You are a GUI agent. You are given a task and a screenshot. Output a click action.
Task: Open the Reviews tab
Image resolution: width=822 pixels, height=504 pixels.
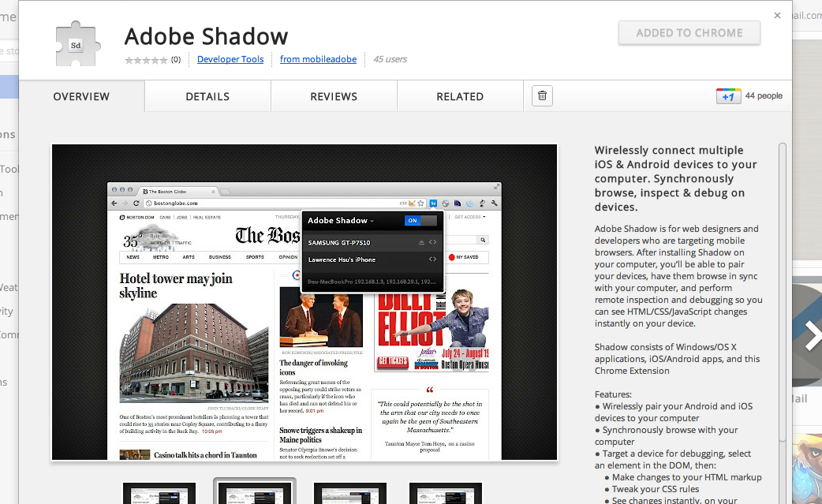pyautogui.click(x=334, y=96)
